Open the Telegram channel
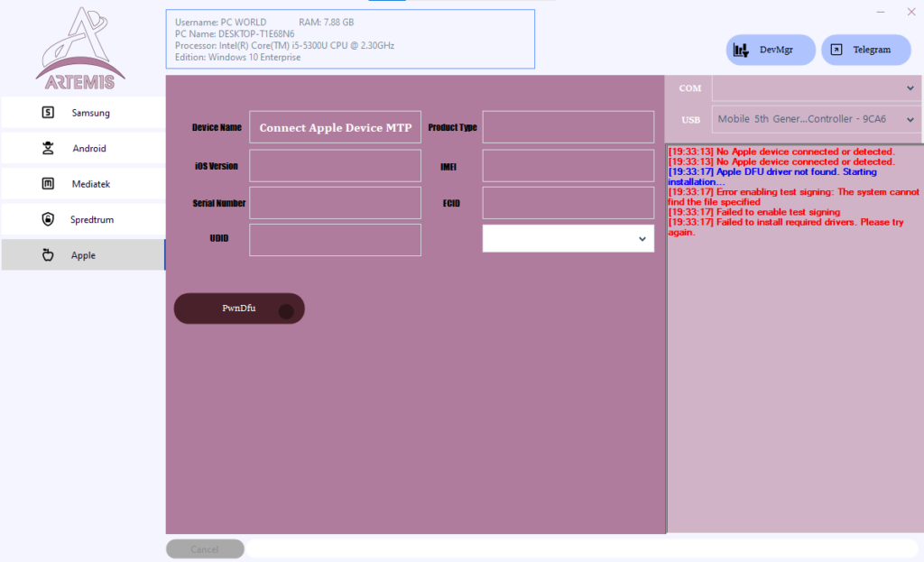 point(865,50)
